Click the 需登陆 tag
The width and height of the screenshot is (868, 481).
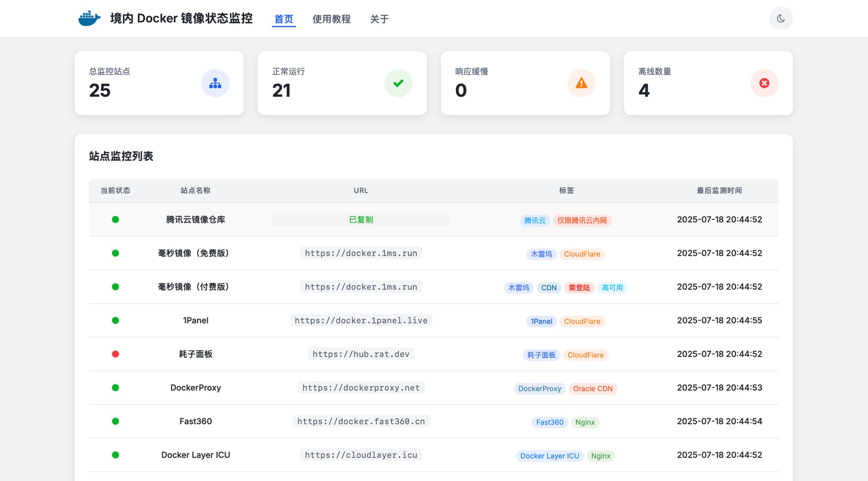point(579,288)
